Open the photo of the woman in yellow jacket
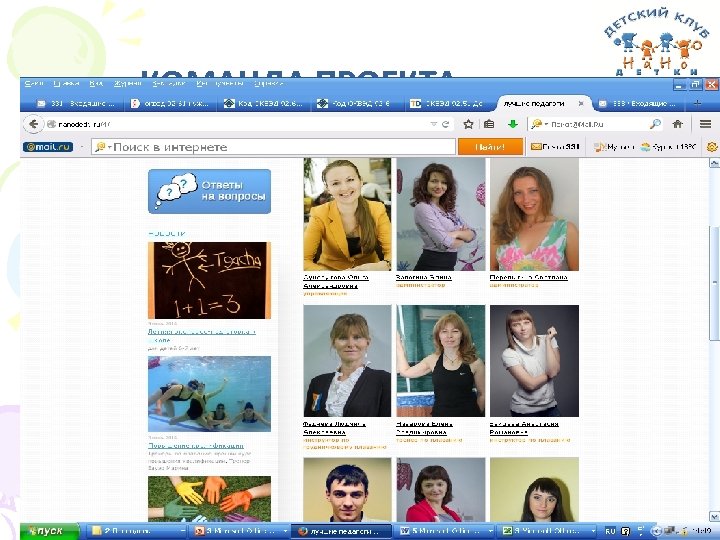 [x=347, y=214]
